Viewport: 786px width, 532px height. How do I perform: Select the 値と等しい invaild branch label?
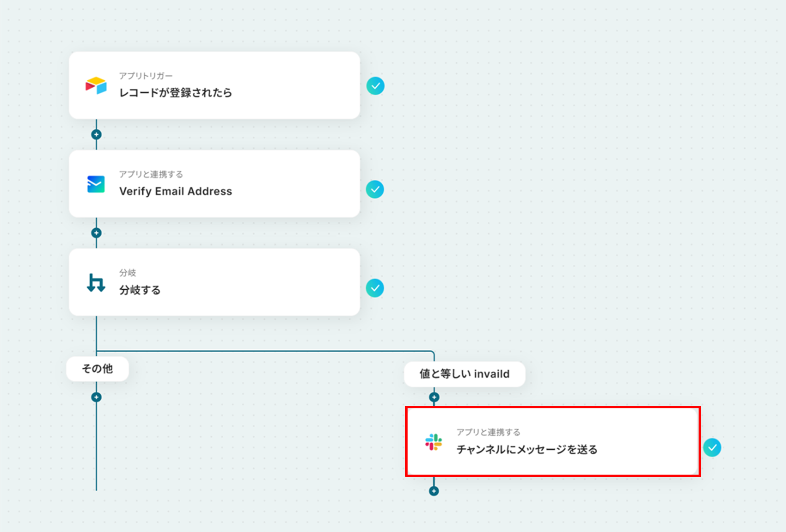(464, 374)
